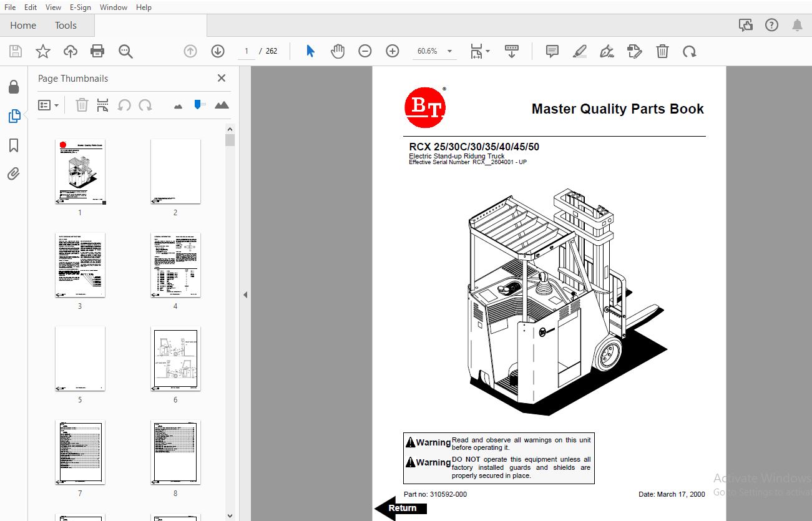Add a comment with the speech bubble icon
The image size is (812, 521).
[552, 51]
